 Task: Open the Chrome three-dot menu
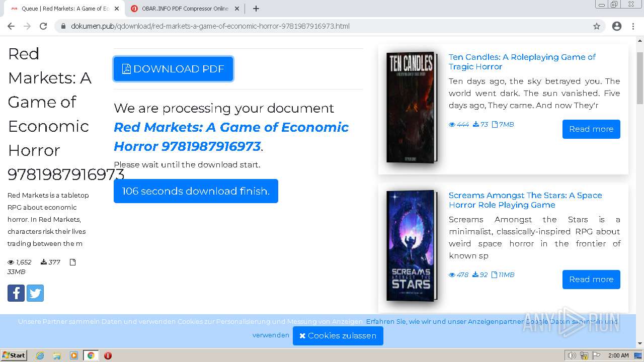(633, 26)
